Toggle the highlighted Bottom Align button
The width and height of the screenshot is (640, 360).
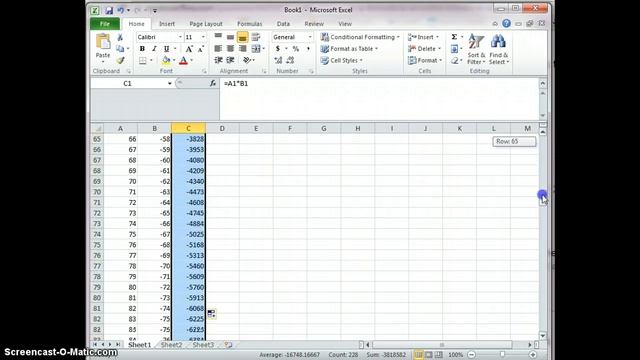[242, 37]
